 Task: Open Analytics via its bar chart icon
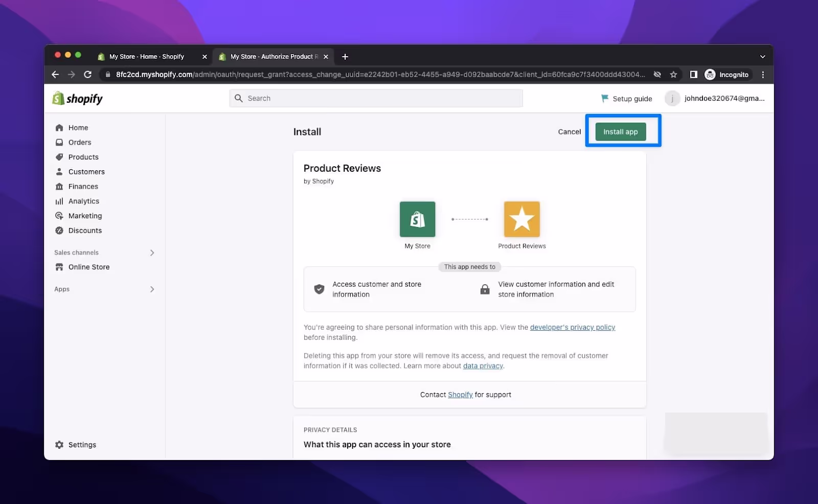[x=59, y=201]
